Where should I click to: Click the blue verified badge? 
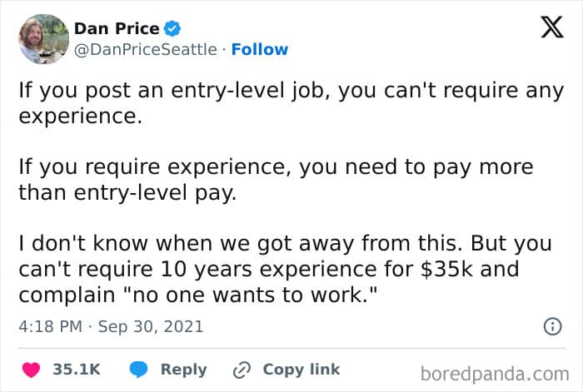172,28
